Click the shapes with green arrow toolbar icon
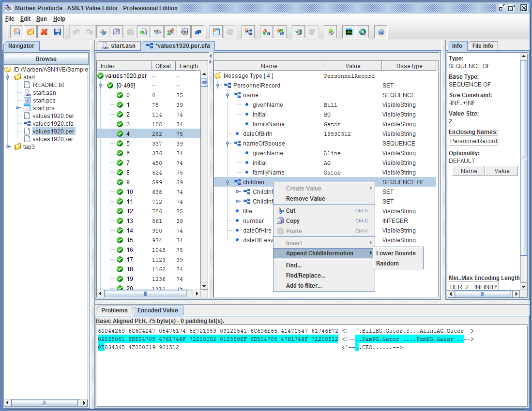The height and width of the screenshot is (411, 532). click(x=280, y=32)
